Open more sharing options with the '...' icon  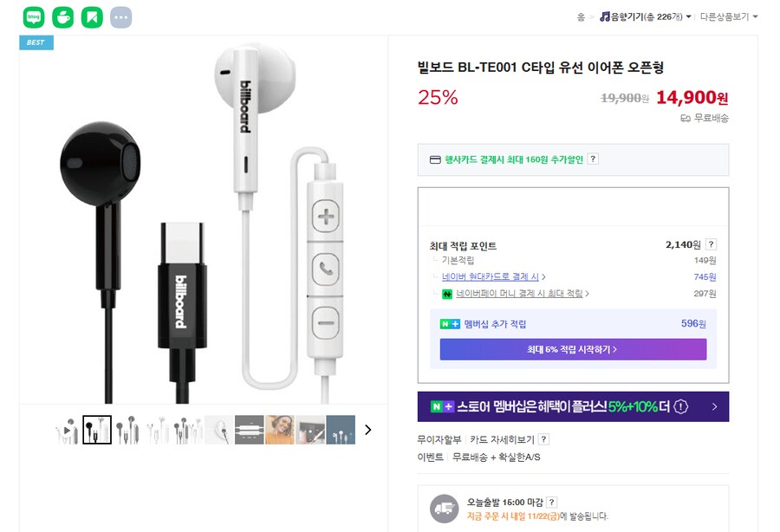tap(120, 16)
